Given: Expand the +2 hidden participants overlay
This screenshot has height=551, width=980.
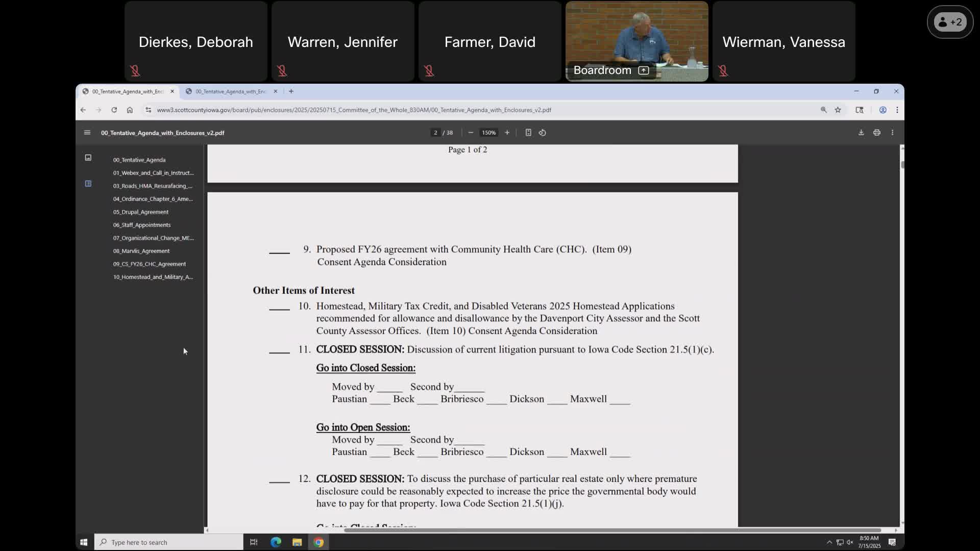Looking at the screenshot, I should coord(950,22).
